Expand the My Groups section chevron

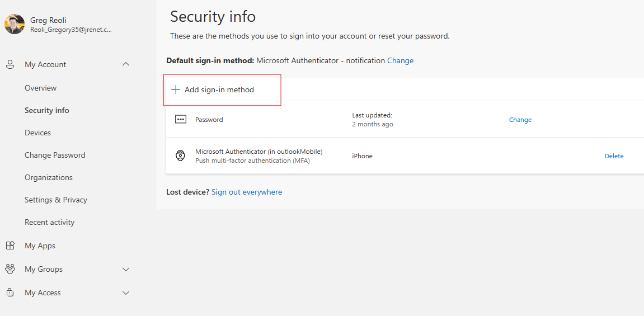tap(126, 269)
